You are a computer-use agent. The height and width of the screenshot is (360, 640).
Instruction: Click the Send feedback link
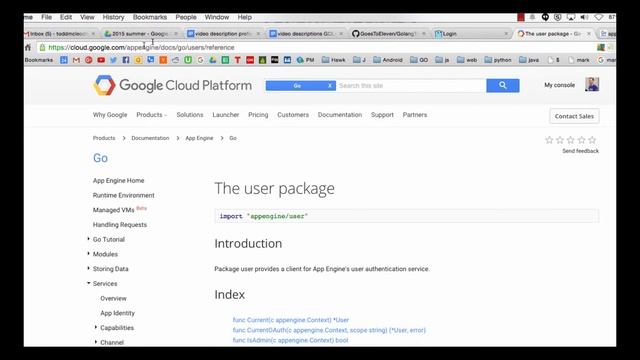580,151
